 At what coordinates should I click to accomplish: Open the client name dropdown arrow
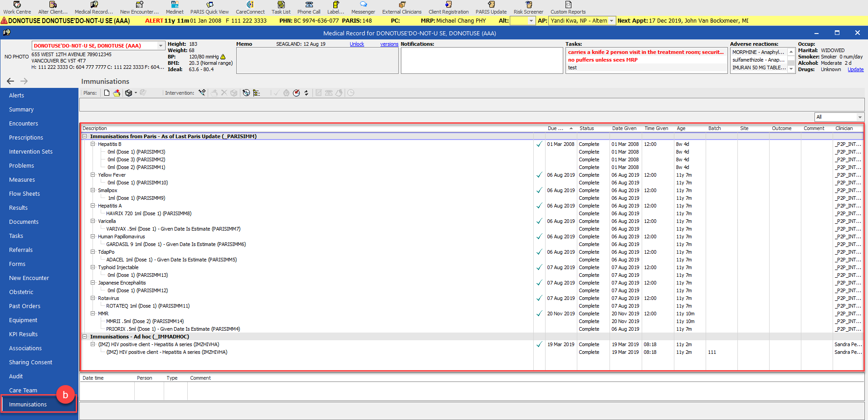coord(161,46)
